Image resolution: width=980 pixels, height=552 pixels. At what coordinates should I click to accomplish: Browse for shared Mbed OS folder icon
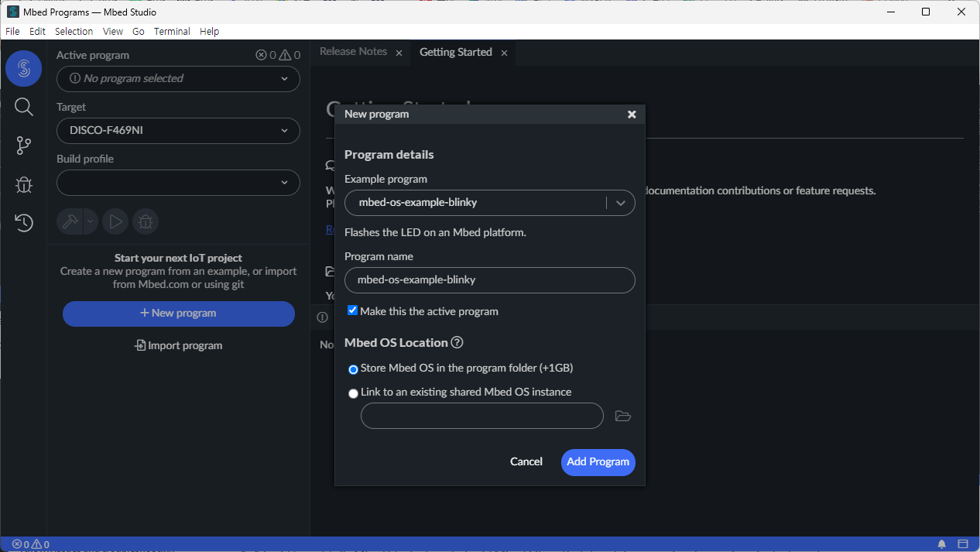pos(623,416)
